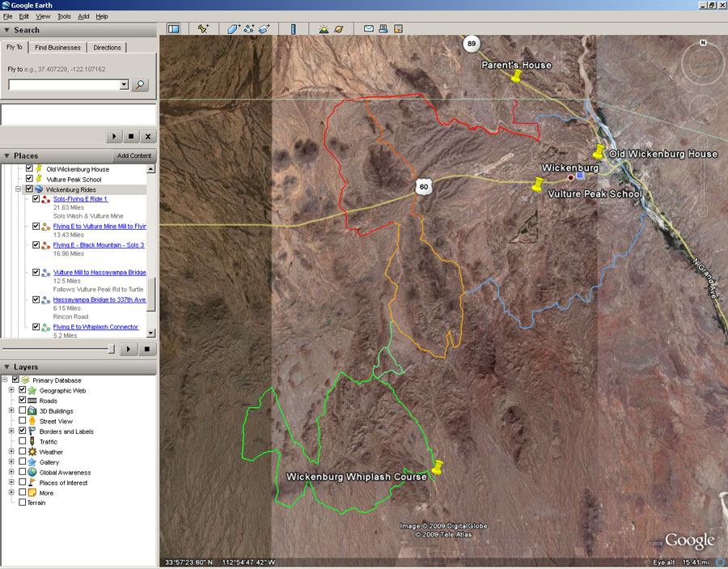The width and height of the screenshot is (728, 569).
Task: Uncheck Sols-Flying E Ride 1 checkbox
Action: click(x=36, y=198)
